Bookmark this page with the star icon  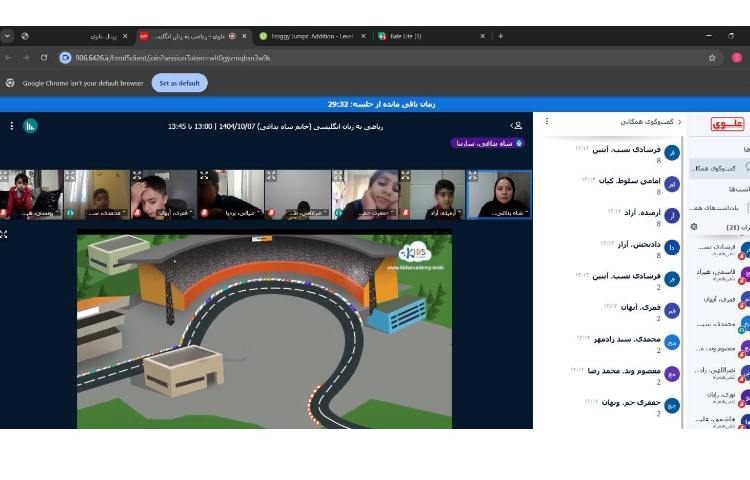(712, 58)
